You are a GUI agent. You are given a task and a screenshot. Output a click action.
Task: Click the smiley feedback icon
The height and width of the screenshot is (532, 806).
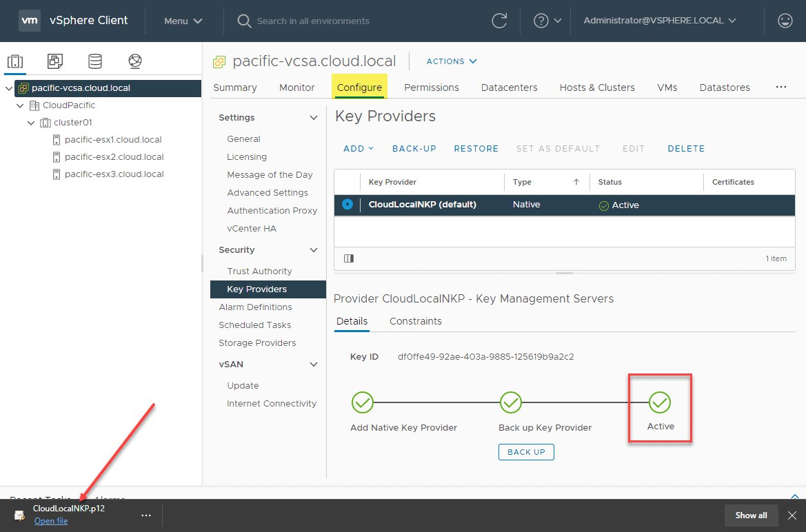click(785, 21)
